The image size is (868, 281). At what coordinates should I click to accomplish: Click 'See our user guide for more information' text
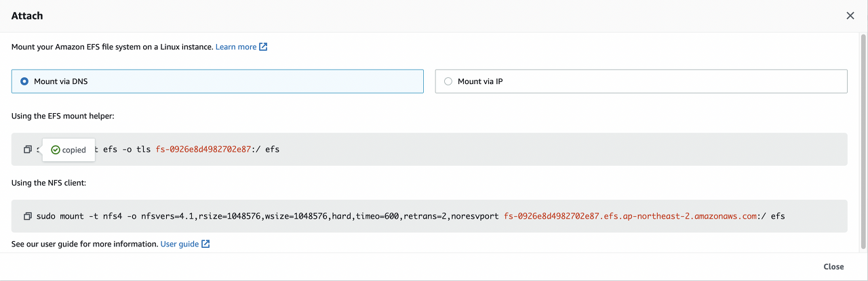(x=85, y=244)
